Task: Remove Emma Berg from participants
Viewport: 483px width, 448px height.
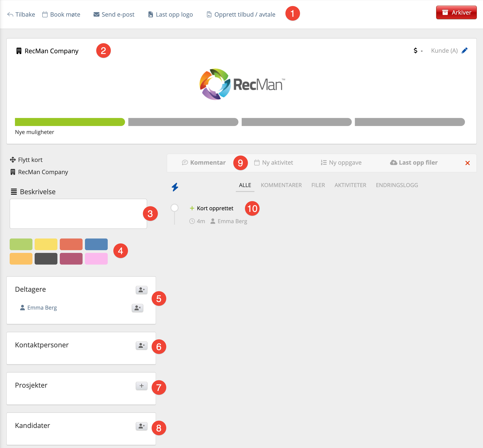Action: pos(137,308)
